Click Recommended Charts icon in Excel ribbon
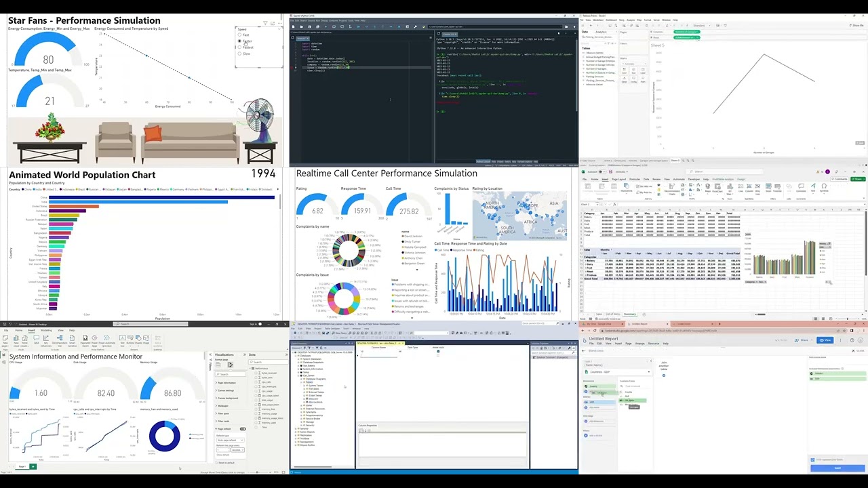The height and width of the screenshot is (488, 868). 672,189
